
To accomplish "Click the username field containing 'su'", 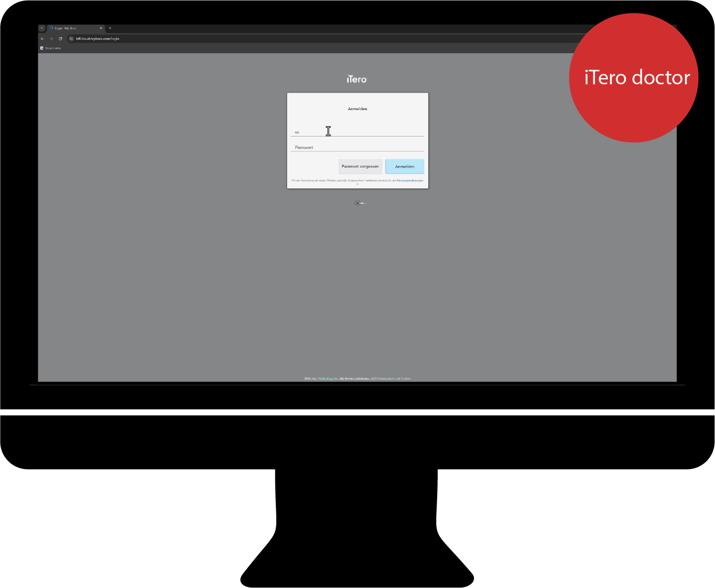I will pyautogui.click(x=357, y=132).
